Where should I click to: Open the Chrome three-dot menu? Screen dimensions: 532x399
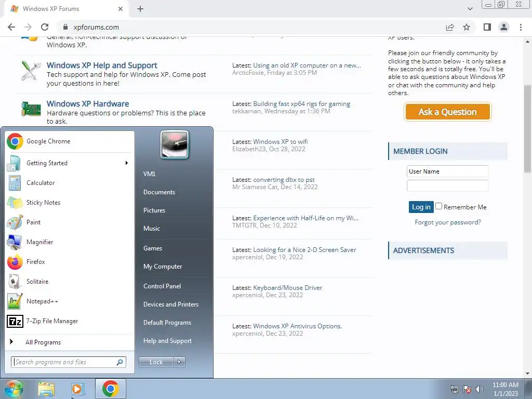(521, 27)
